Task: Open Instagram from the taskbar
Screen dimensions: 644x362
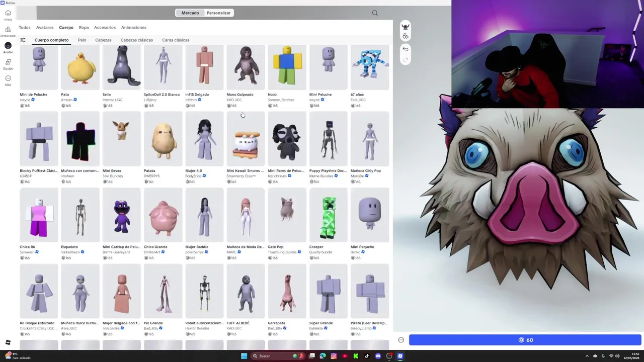Action: [x=334, y=356]
